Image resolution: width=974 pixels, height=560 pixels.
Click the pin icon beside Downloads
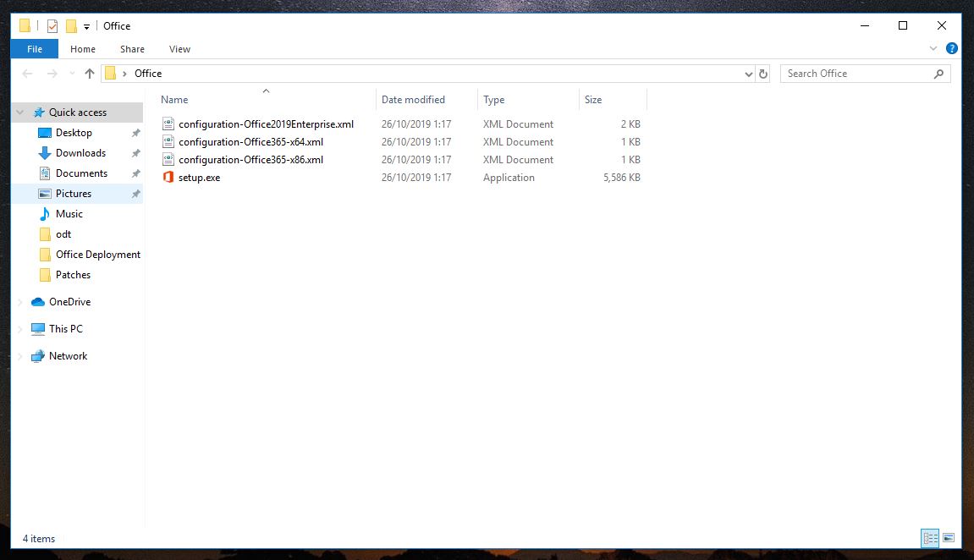tap(135, 153)
